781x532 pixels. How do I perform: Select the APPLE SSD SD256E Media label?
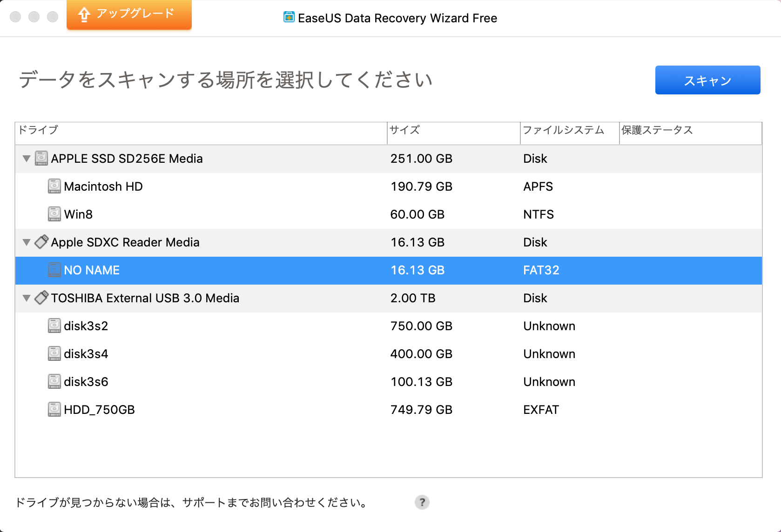pos(127,159)
